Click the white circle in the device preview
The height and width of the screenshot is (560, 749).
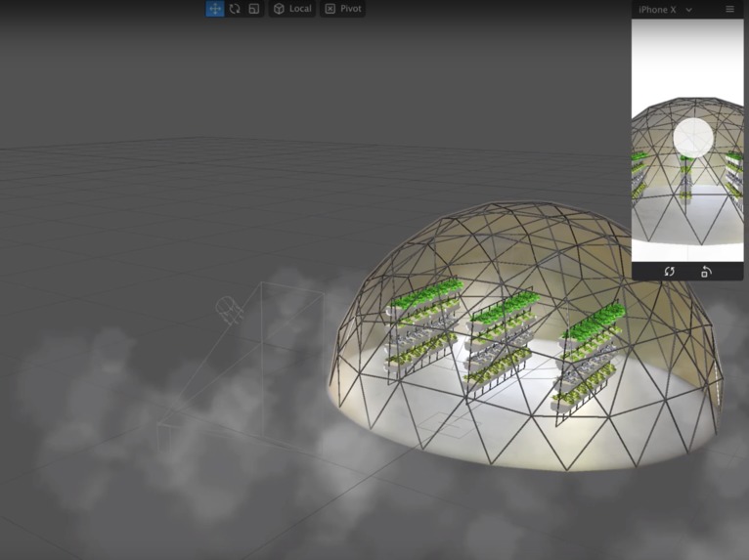(693, 138)
